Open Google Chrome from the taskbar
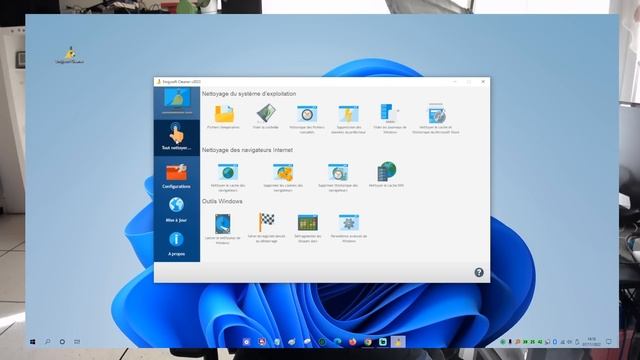Image resolution: width=640 pixels, height=360 pixels. coord(368,342)
